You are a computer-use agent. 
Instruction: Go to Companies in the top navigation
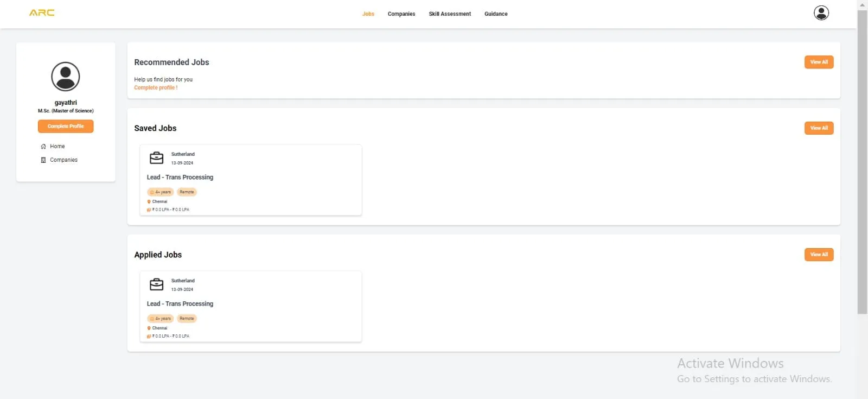click(x=401, y=14)
